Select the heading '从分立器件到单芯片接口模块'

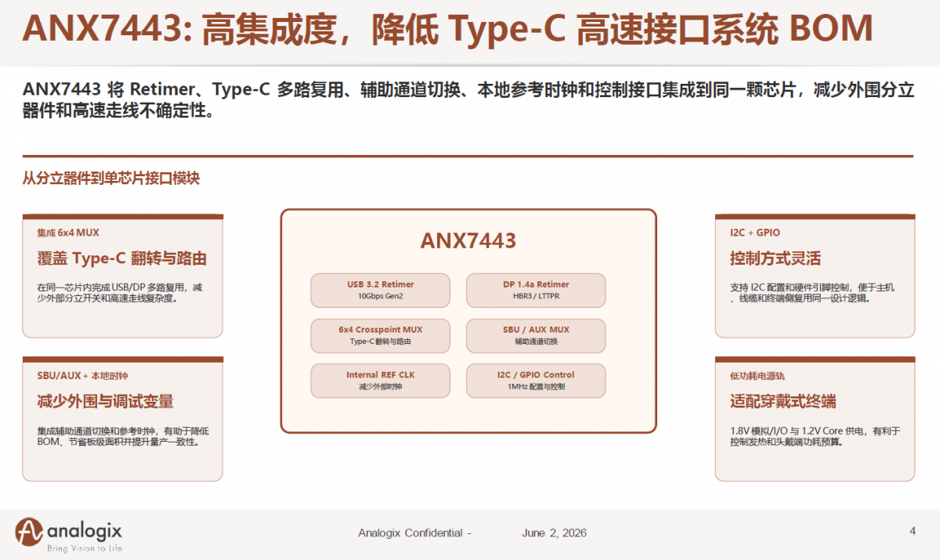[x=111, y=179]
